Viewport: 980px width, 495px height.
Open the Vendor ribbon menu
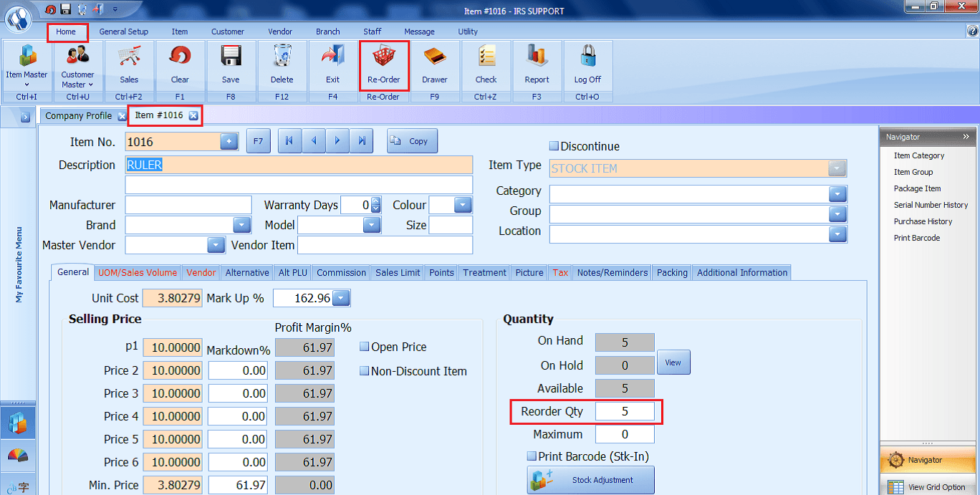pos(279,32)
